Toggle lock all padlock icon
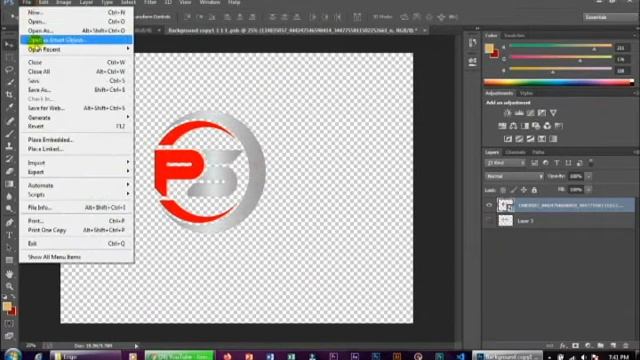 pyautogui.click(x=534, y=190)
